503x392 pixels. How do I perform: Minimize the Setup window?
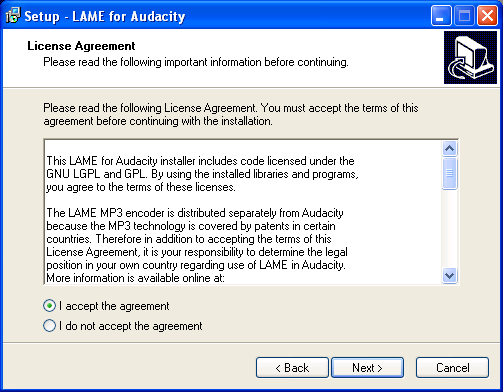pos(441,16)
